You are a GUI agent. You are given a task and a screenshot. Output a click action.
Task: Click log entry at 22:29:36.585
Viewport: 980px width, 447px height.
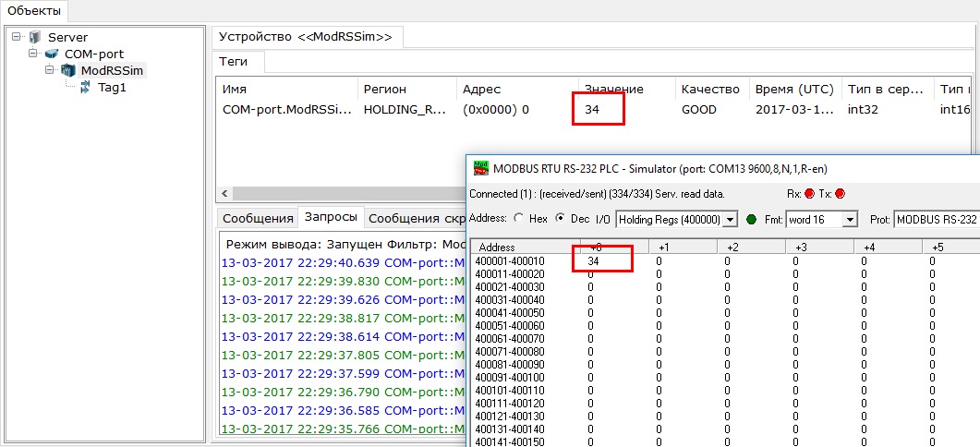(x=344, y=411)
